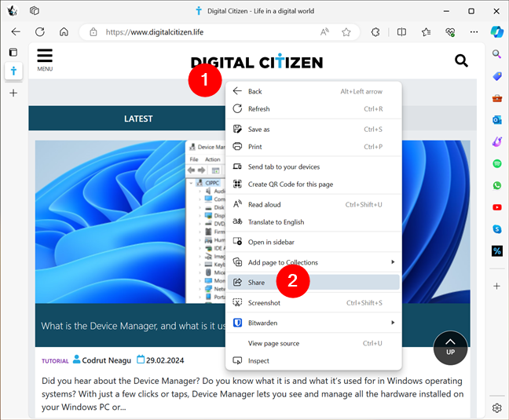Image resolution: width=509 pixels, height=420 pixels.
Task: Choose Read aloud in the context menu
Action: click(313, 205)
